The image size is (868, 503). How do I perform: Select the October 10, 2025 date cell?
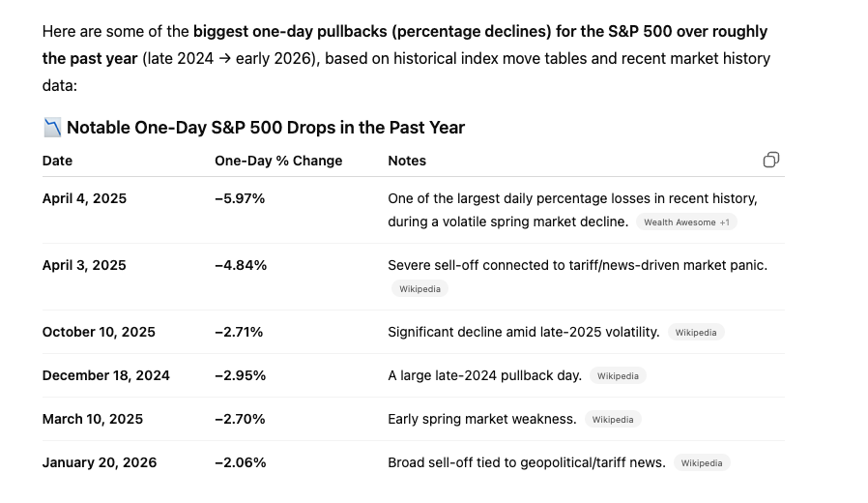[x=99, y=332]
